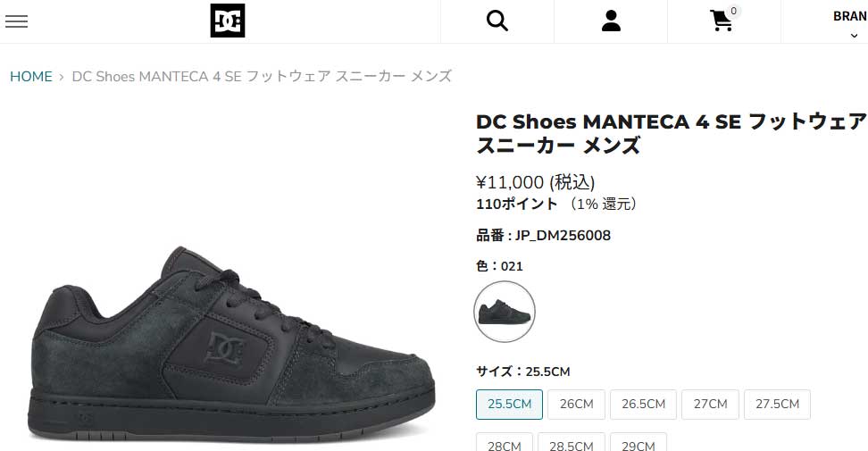Pick the 28CM size

(505, 444)
